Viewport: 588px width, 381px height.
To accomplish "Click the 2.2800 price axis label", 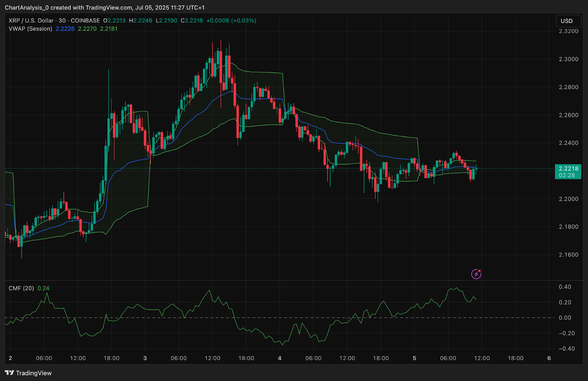I will 569,87.
